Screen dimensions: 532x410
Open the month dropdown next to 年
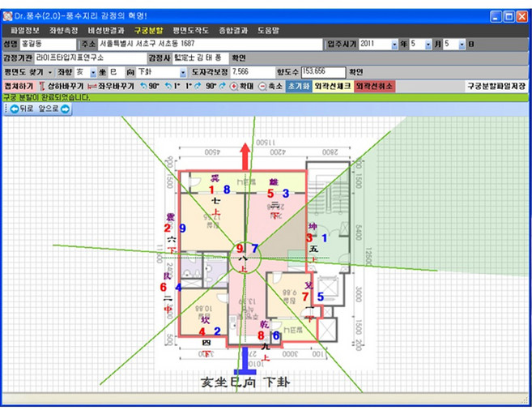pyautogui.click(x=428, y=45)
